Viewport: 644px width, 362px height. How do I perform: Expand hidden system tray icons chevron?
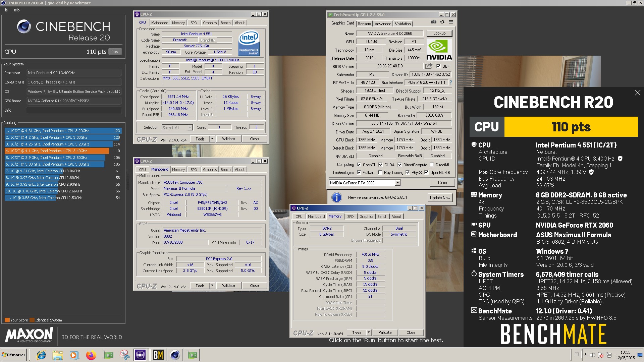585,355
